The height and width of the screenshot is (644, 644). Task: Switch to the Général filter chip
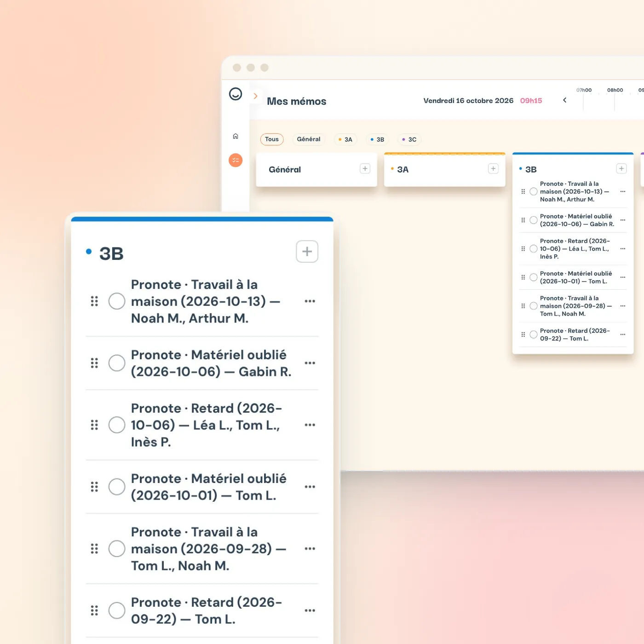pos(309,139)
